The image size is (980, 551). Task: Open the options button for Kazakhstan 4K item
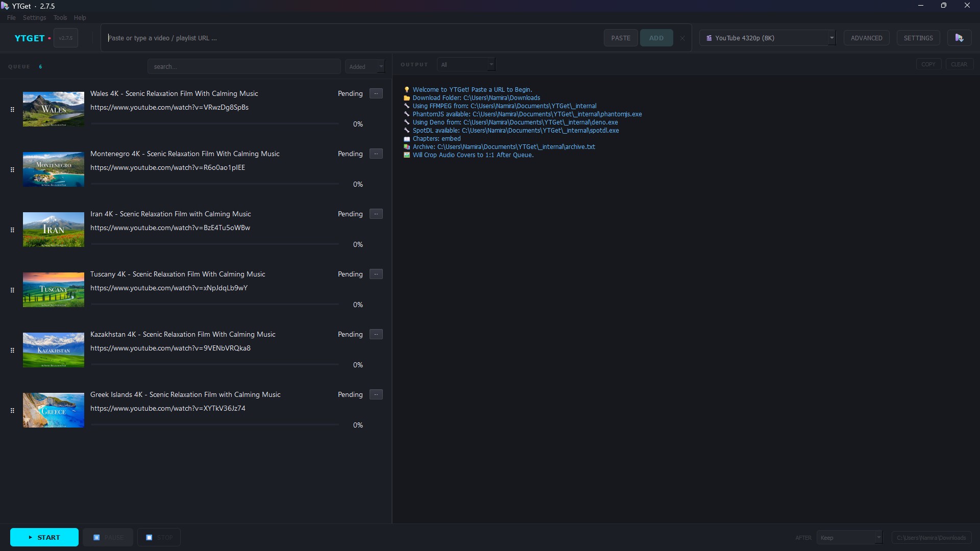click(376, 334)
